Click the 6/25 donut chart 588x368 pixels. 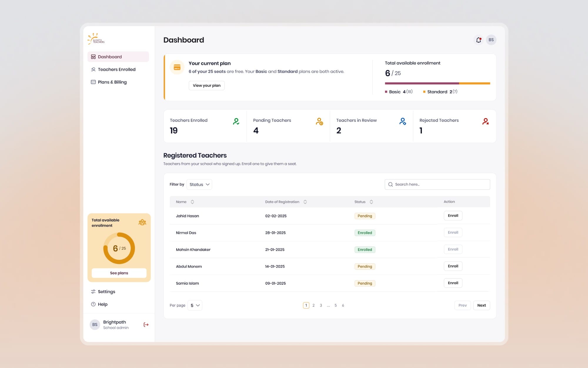(x=119, y=248)
